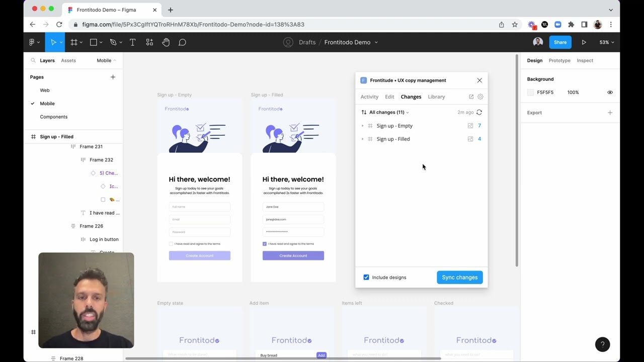Screen dimensions: 644x362
Task: Click the Present play icon
Action: (584, 42)
